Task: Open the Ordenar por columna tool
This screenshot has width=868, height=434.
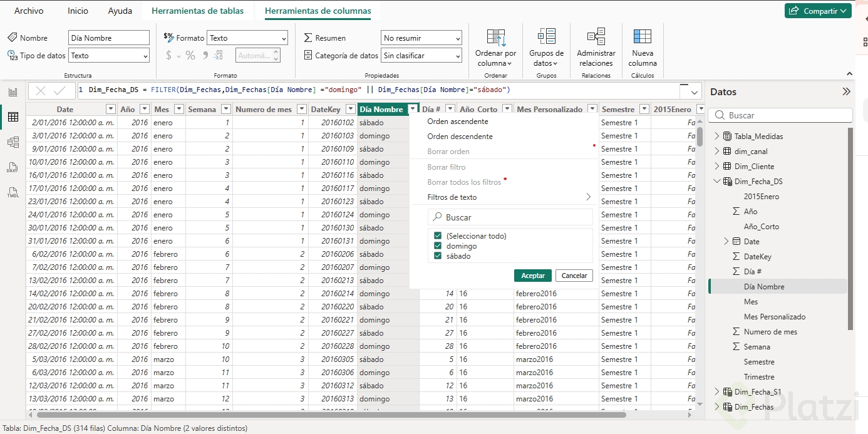Action: tap(495, 48)
